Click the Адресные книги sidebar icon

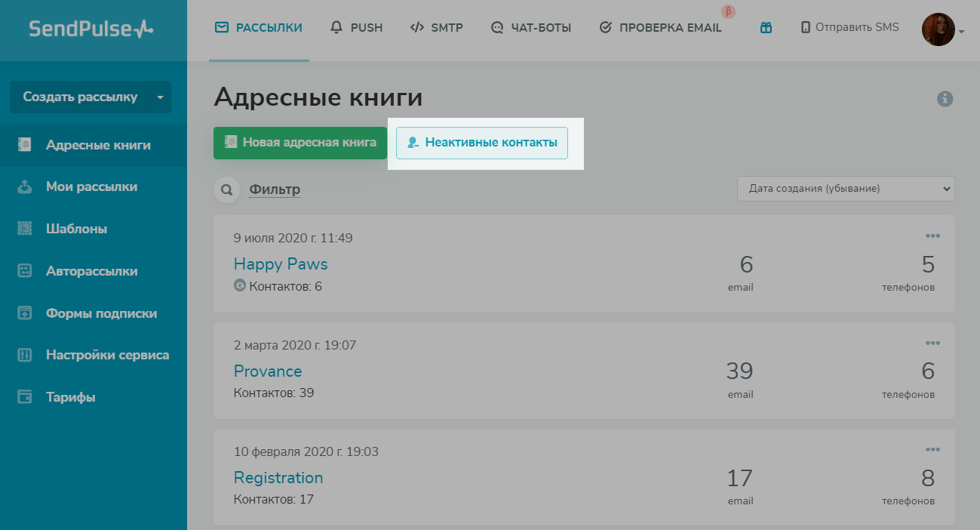(25, 144)
